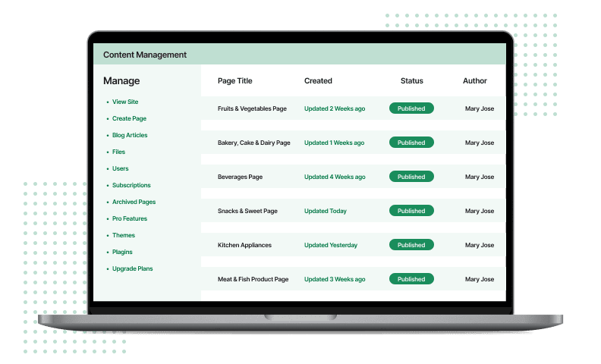Click Published badge for Fruits & Vegetables Page
601x364 pixels.
[411, 108]
